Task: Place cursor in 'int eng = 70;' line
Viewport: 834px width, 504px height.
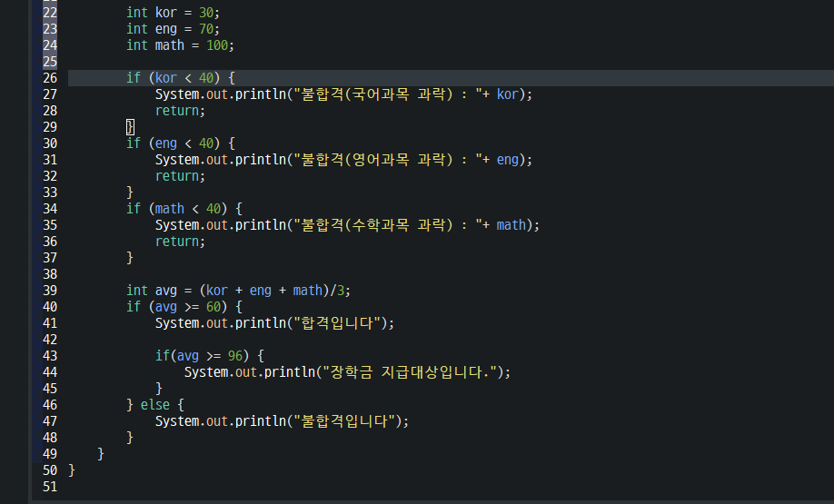Action: [173, 29]
